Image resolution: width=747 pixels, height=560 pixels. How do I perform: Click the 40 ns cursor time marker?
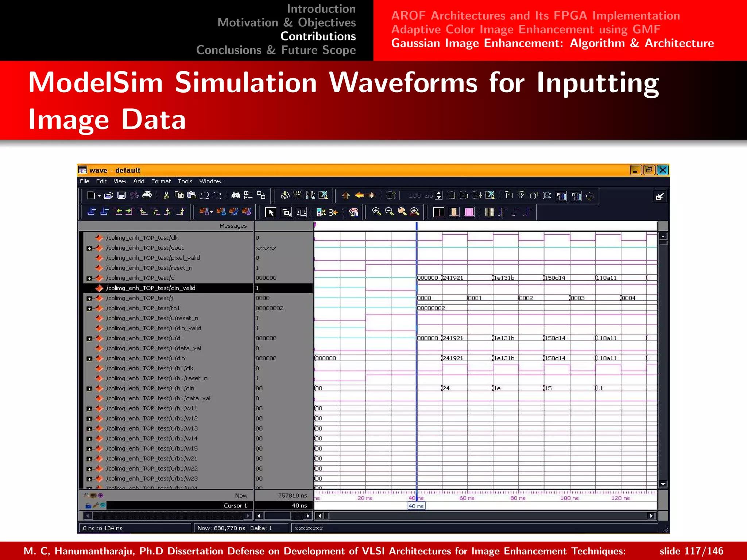(x=416, y=506)
